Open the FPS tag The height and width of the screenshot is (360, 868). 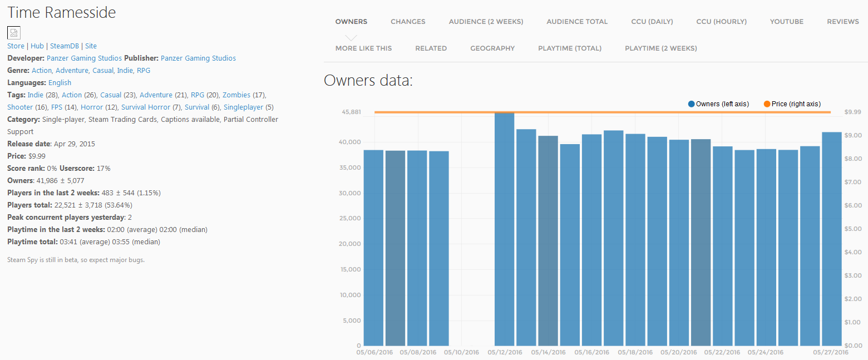(x=57, y=107)
